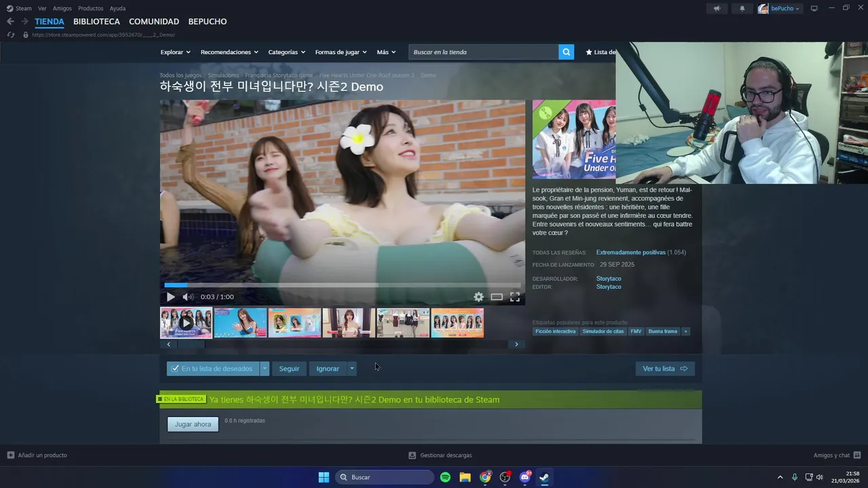
Task: Open the Productos menu
Action: click(90, 8)
